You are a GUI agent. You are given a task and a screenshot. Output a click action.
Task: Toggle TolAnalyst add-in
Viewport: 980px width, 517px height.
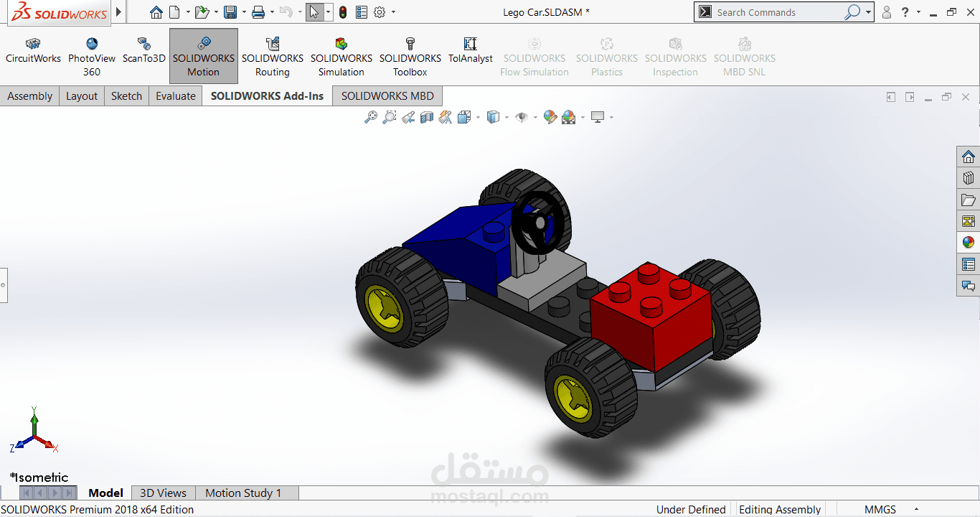tap(471, 50)
